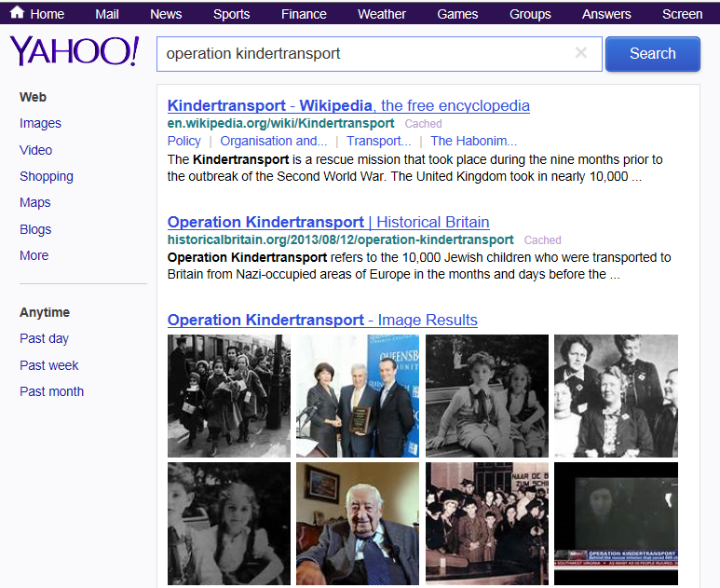Expand the More search categories
720x588 pixels.
[34, 255]
